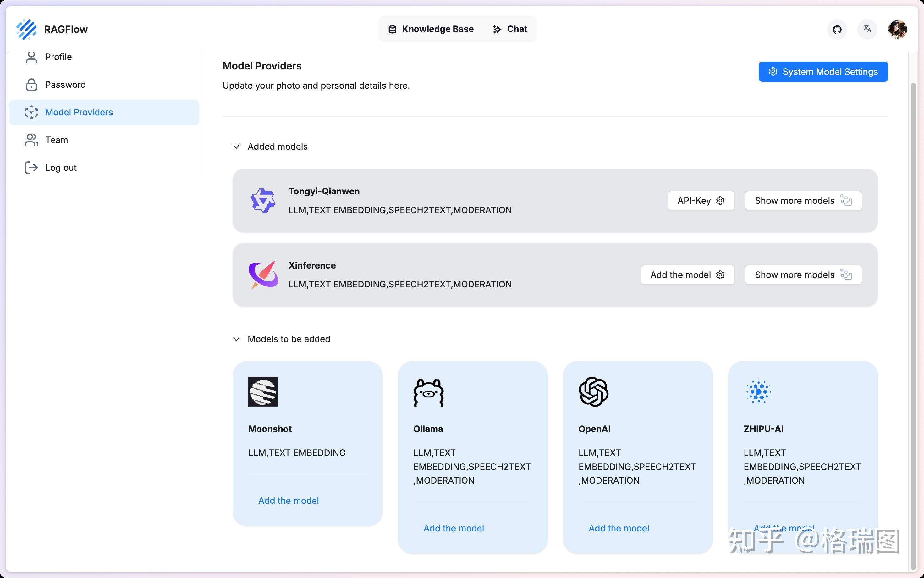Open the GitHub icon link
This screenshot has width=924, height=578.
tap(837, 30)
